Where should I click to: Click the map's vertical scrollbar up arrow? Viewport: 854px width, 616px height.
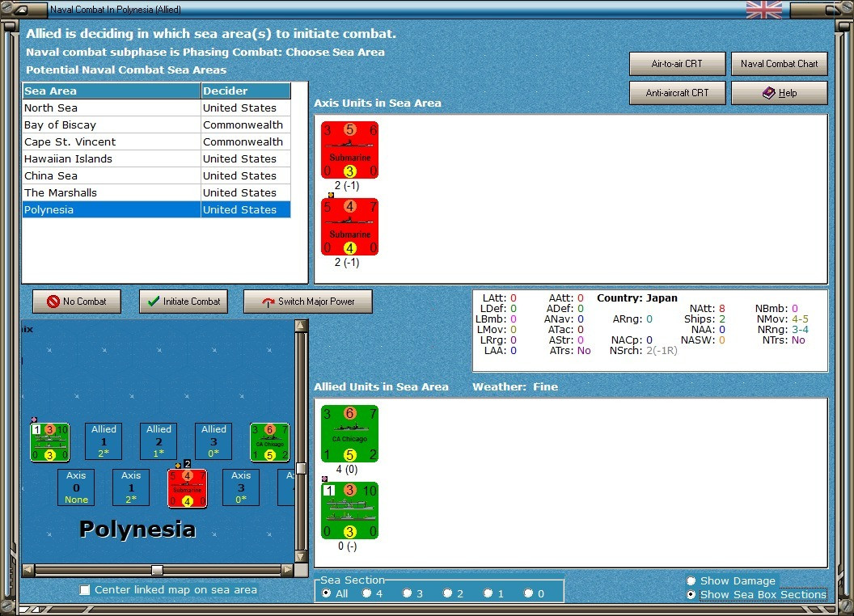(x=301, y=326)
